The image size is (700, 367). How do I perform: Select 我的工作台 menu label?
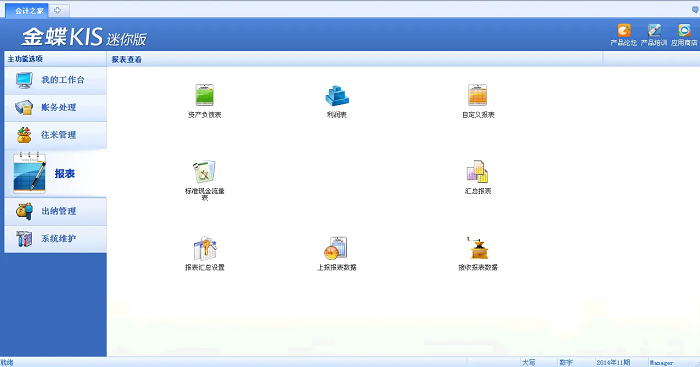click(x=63, y=80)
